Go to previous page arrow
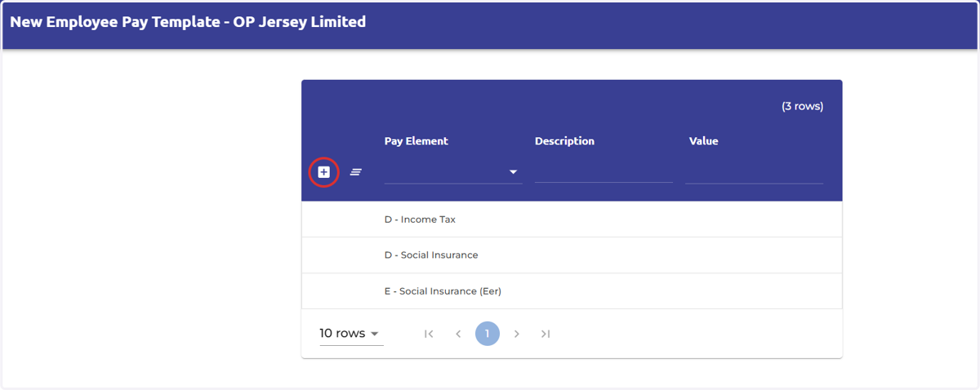 [x=458, y=334]
